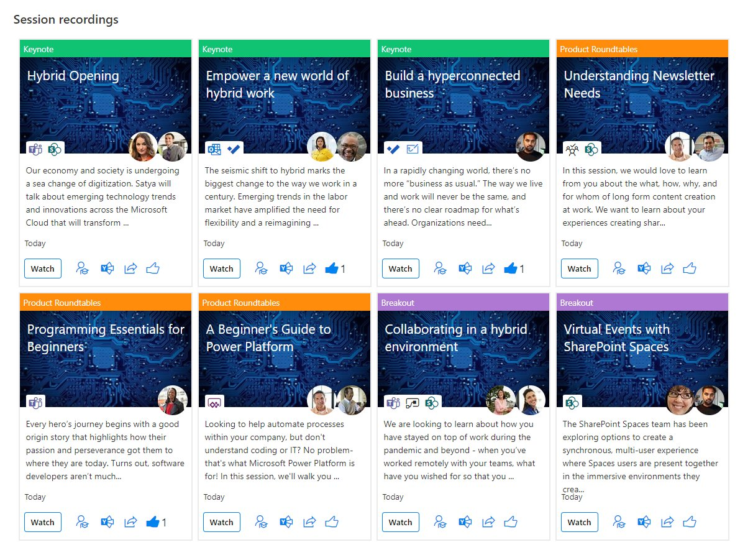Click Yammer icon on Empower a new world card
The image size is (753, 560).
[286, 269]
